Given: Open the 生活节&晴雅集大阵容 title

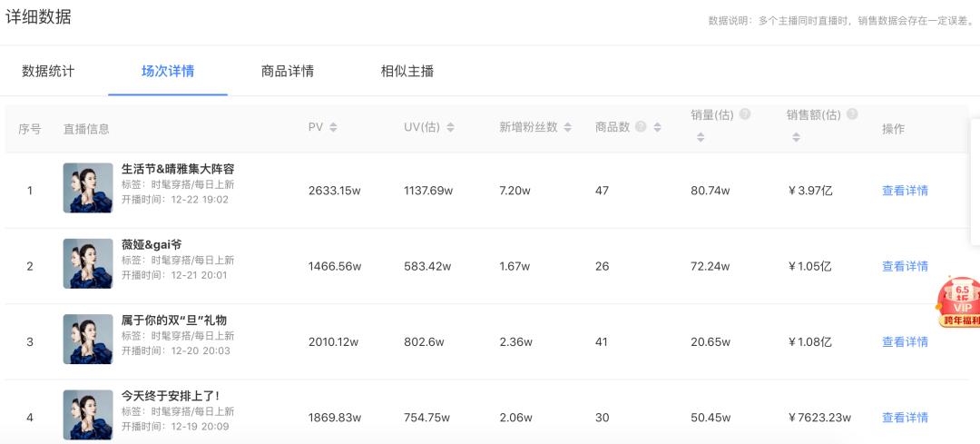Looking at the screenshot, I should (x=178, y=169).
